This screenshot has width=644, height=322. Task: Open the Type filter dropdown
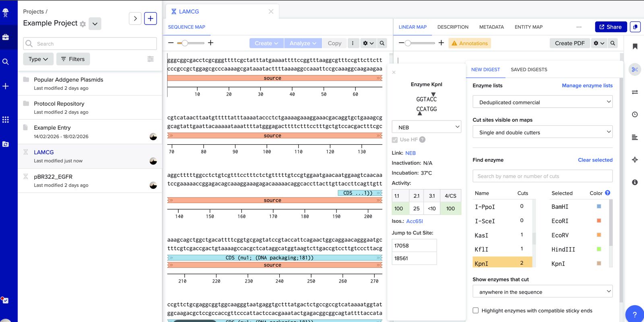click(38, 59)
